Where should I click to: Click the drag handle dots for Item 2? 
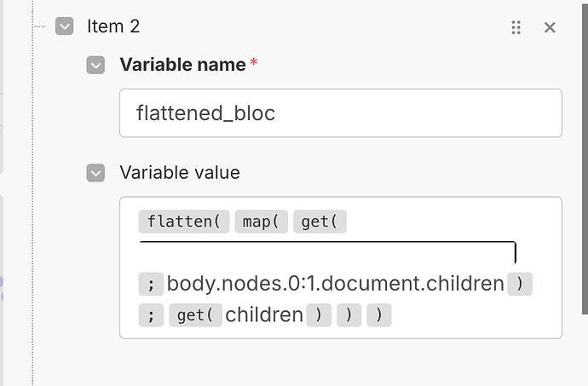[516, 27]
